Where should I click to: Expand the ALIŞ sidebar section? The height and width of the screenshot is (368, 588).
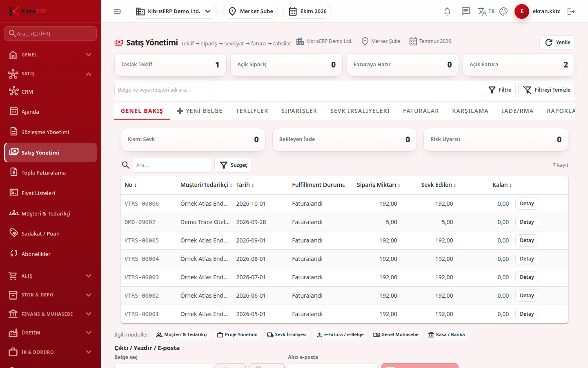pos(51,276)
